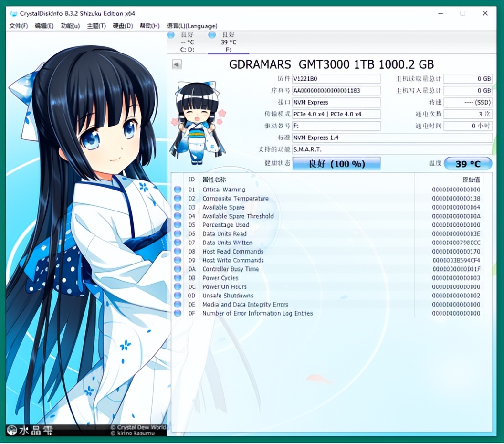
Task: Click the blue status dot beside Critical Warning
Action: click(177, 189)
